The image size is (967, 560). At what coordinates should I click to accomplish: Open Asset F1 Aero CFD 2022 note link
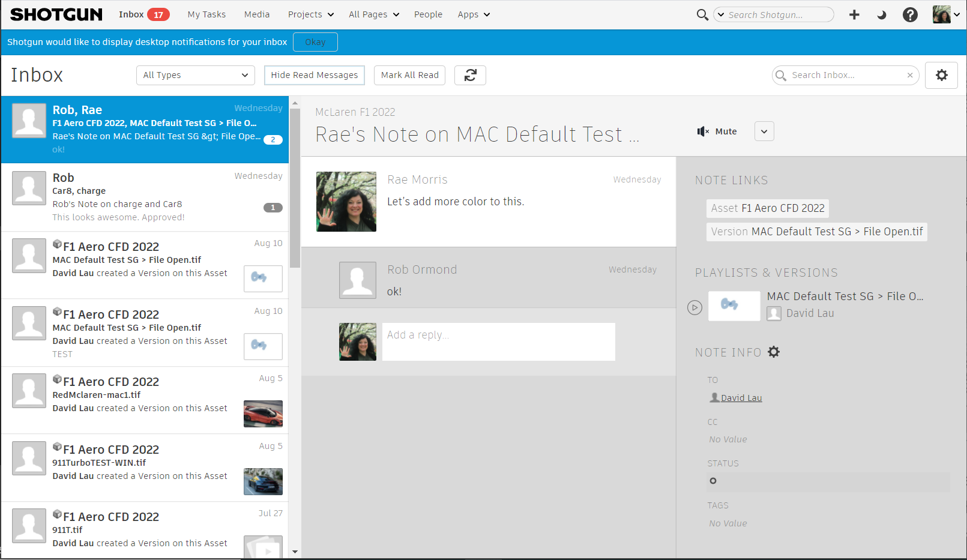tap(768, 208)
